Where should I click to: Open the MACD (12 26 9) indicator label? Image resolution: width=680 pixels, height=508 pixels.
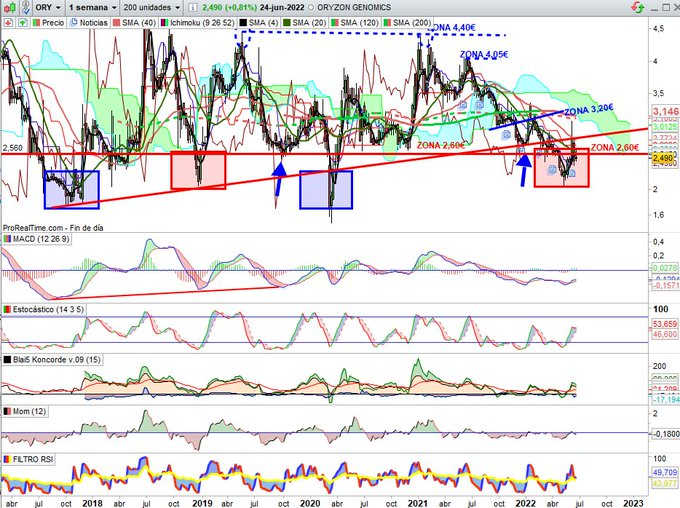[x=40, y=239]
